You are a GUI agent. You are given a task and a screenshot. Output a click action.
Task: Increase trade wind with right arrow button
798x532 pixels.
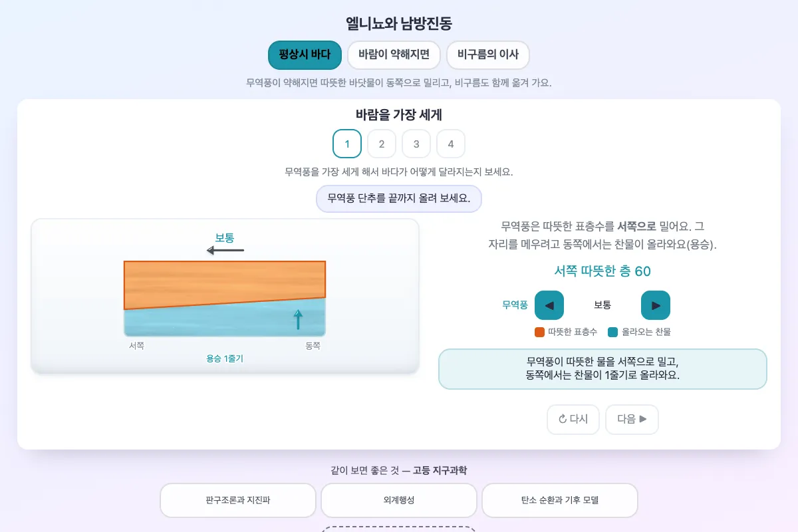coord(656,305)
